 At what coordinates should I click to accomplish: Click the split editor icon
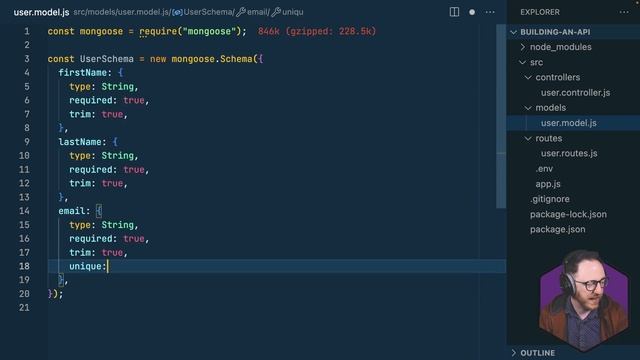point(454,12)
